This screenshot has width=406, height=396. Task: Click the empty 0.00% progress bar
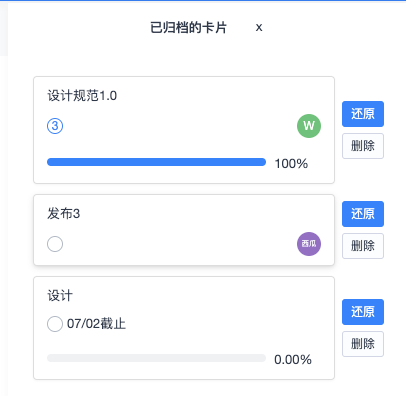pyautogui.click(x=156, y=358)
